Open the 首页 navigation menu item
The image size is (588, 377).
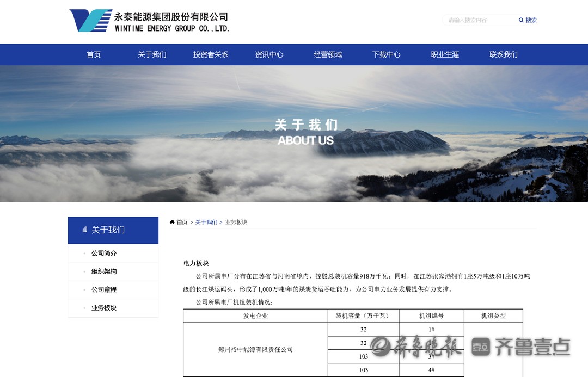pyautogui.click(x=94, y=54)
